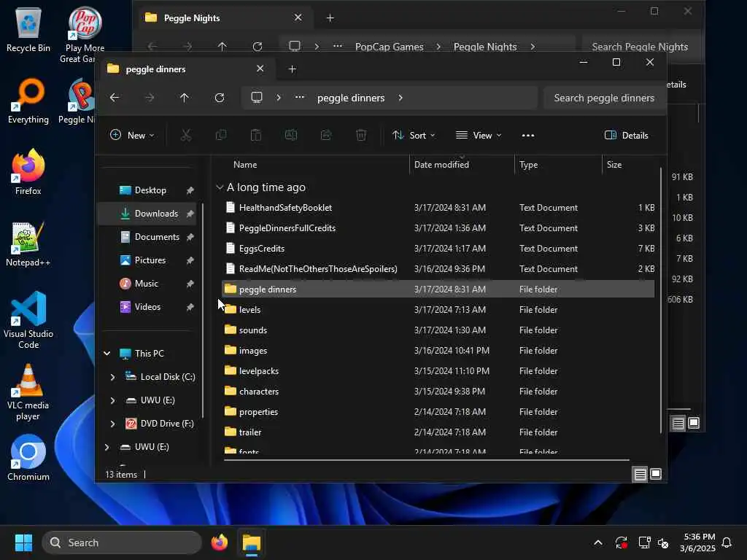Sort by the Size column header
This screenshot has width=747, height=560.
[x=630, y=165]
